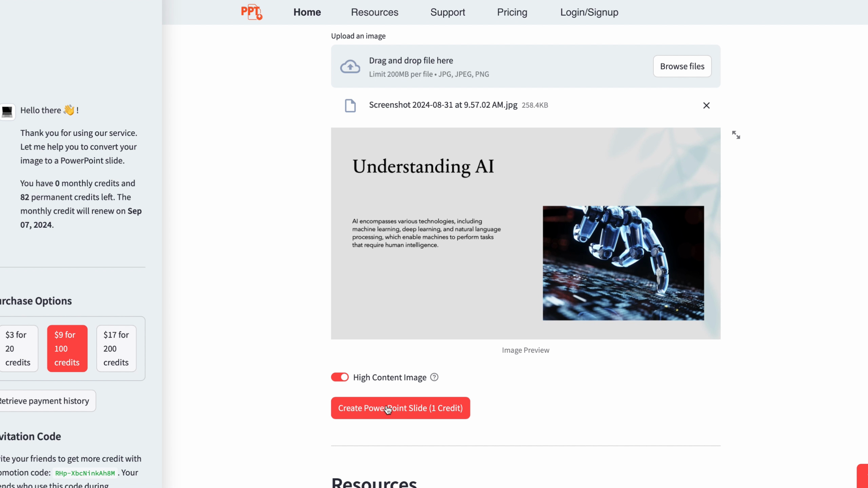This screenshot has width=868, height=488.
Task: Expand image preview to fullscreen
Action: 736,135
